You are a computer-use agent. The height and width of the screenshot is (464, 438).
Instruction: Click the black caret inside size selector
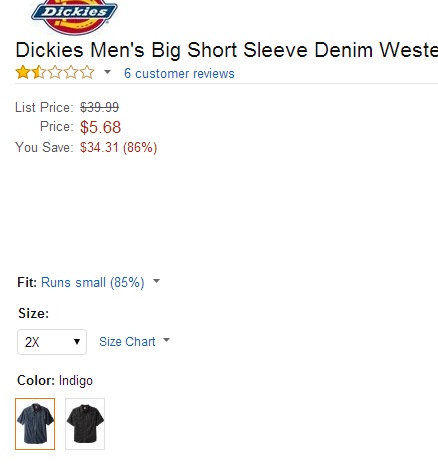pos(77,342)
